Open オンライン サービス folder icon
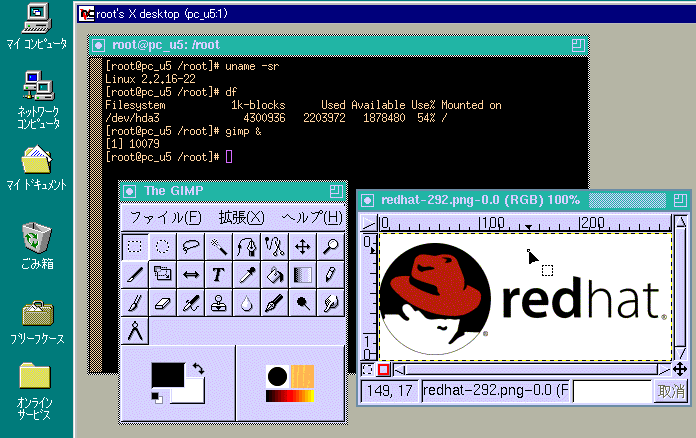Viewport: 696px width, 438px height. point(34,392)
